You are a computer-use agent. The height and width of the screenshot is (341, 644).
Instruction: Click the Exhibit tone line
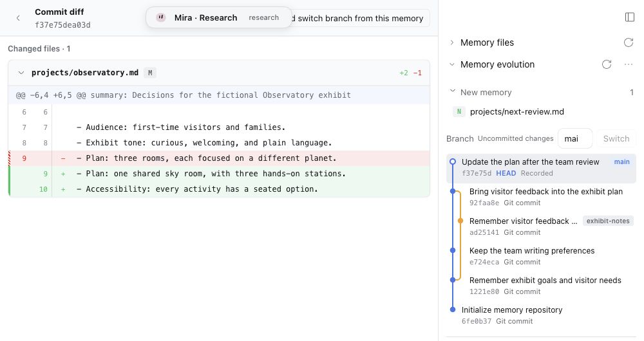(x=219, y=143)
